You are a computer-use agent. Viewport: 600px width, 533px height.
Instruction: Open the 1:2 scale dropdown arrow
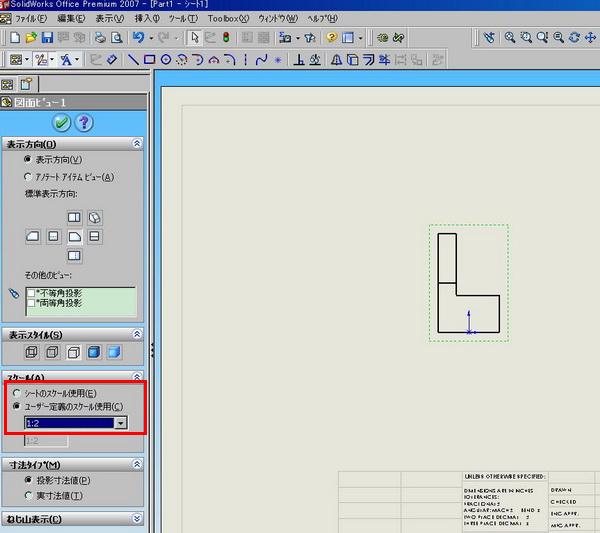pos(121,423)
